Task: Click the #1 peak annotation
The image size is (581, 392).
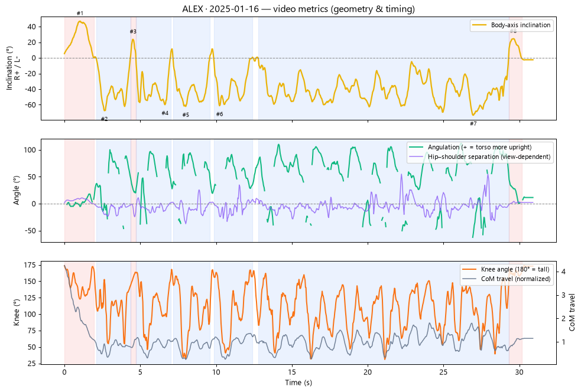Action: (x=80, y=14)
